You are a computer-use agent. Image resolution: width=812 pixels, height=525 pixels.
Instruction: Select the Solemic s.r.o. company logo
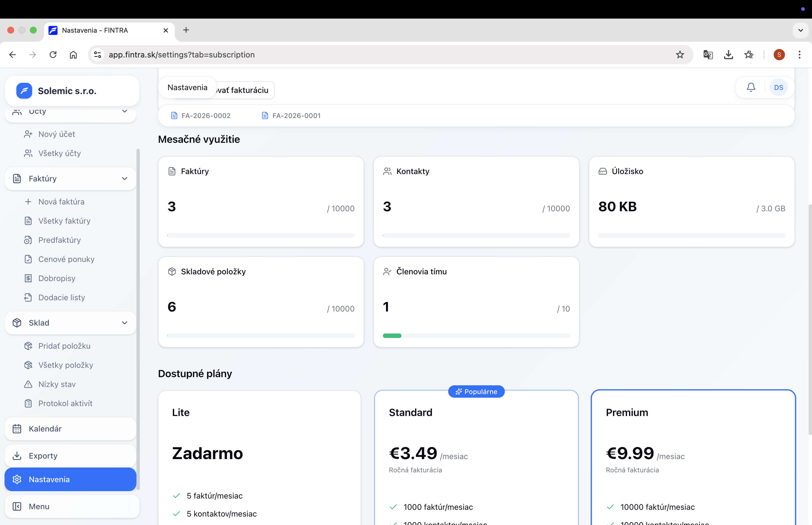pyautogui.click(x=24, y=91)
